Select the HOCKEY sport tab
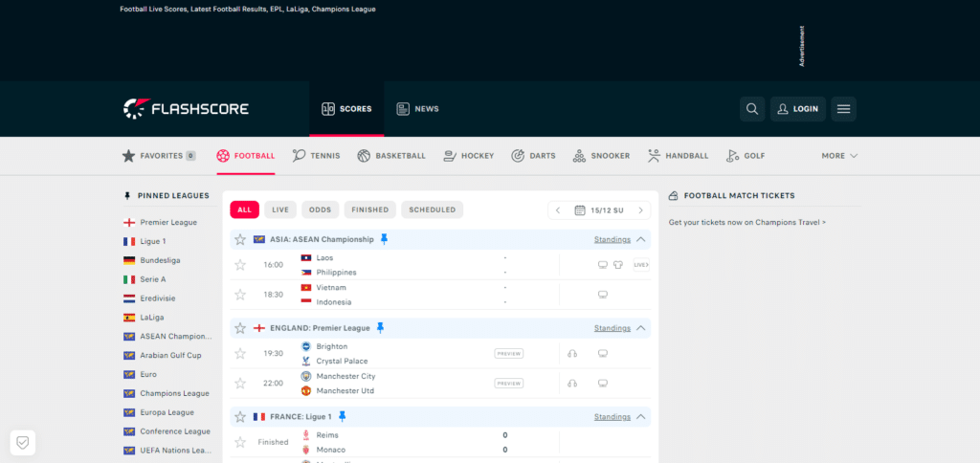 pos(469,156)
